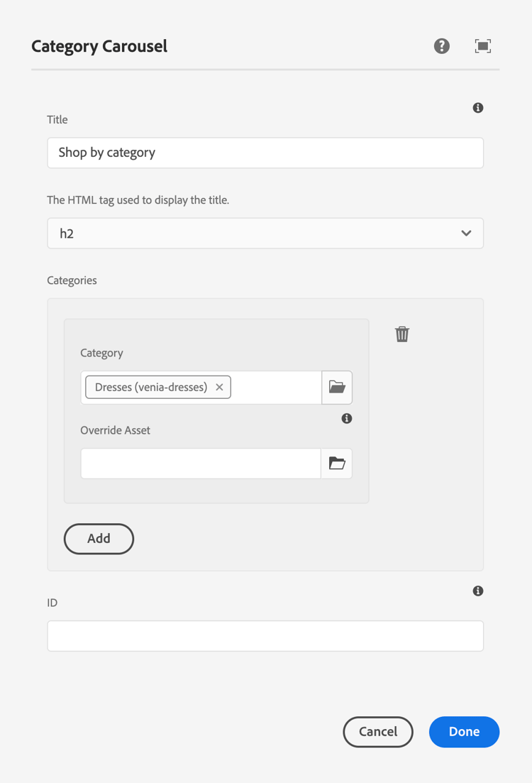Click Add to add another category

tap(99, 539)
